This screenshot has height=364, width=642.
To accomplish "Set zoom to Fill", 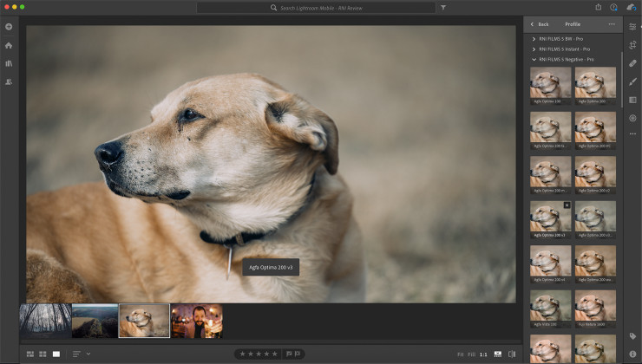I will tap(472, 354).
